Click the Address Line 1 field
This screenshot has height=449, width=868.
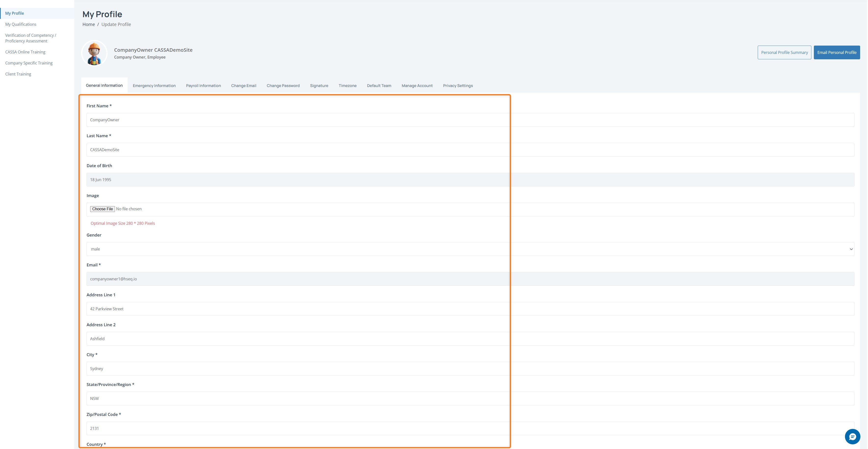(x=470, y=309)
